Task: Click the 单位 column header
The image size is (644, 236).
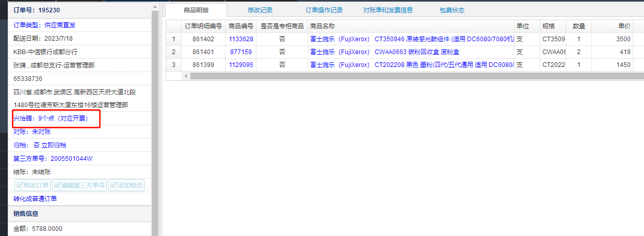Action: [x=527, y=26]
